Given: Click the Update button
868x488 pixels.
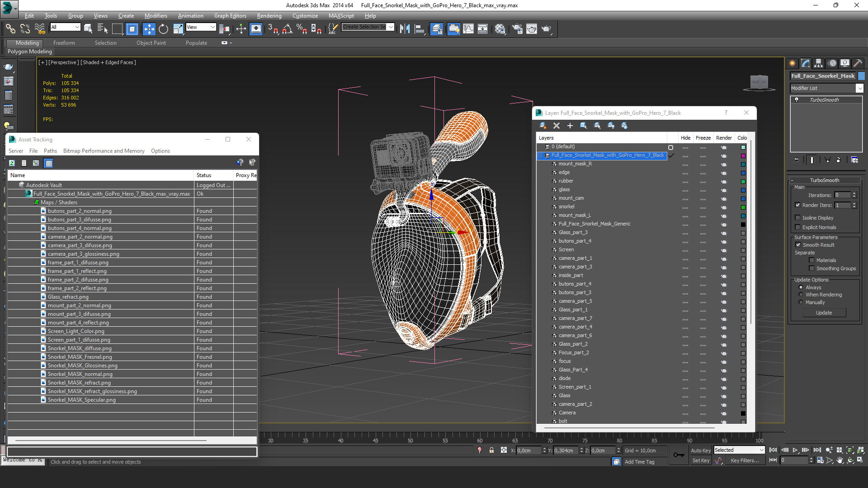Looking at the screenshot, I should (824, 313).
